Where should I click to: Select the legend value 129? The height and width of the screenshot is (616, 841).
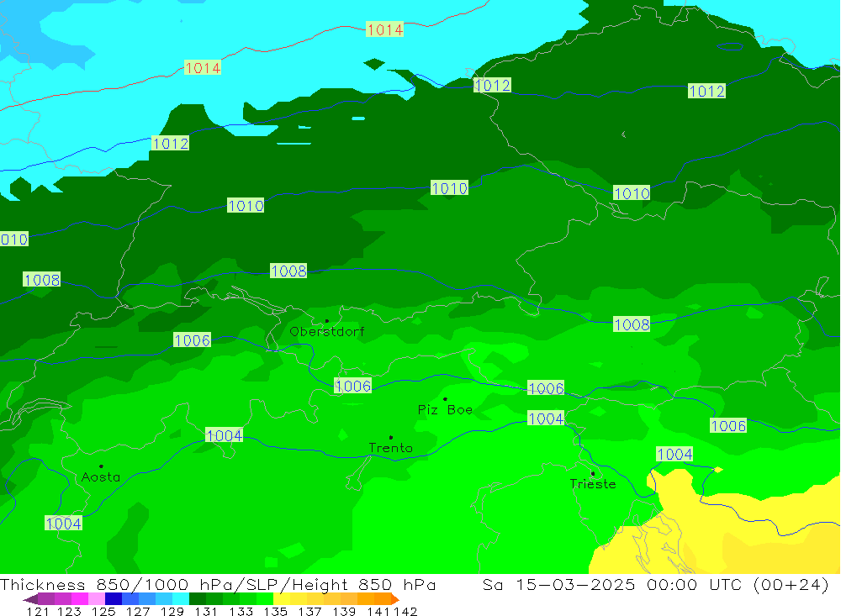point(172,611)
